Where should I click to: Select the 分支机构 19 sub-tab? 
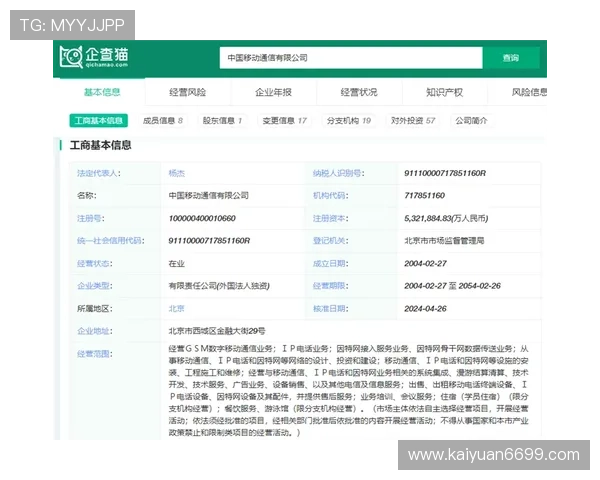349,121
